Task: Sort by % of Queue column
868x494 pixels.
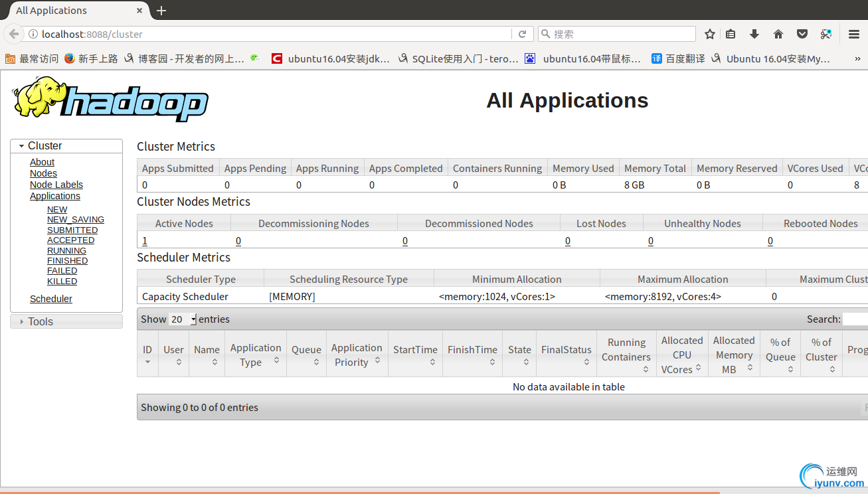Action: tap(780, 355)
